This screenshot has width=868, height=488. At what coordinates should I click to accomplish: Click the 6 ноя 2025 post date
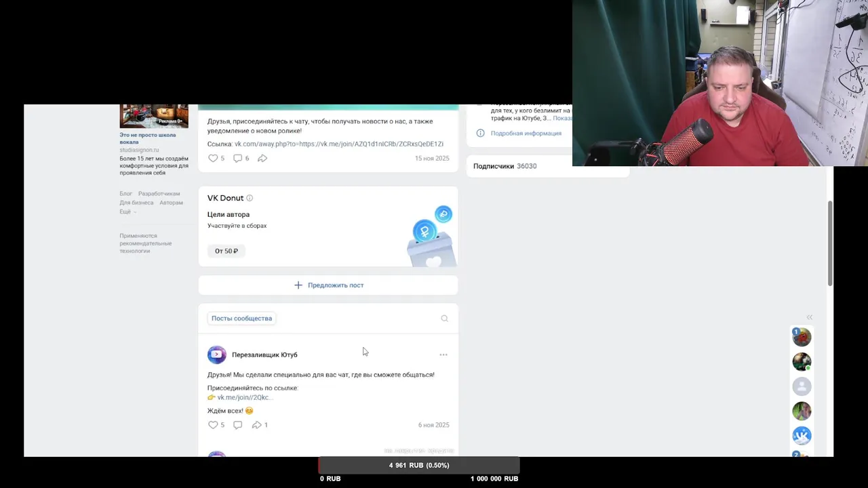pos(434,425)
